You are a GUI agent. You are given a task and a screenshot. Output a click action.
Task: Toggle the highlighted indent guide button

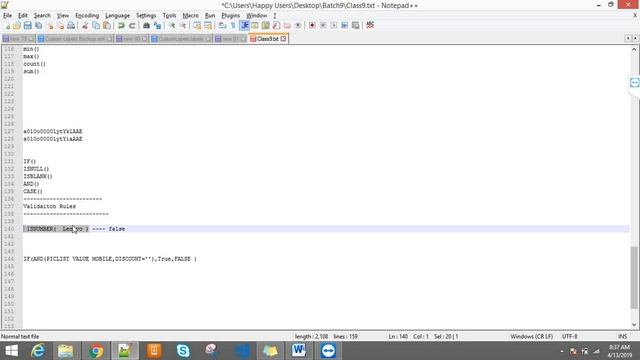point(244,25)
